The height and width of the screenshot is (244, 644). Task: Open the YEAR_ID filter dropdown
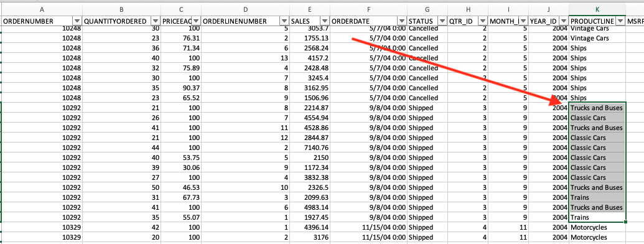(x=564, y=21)
